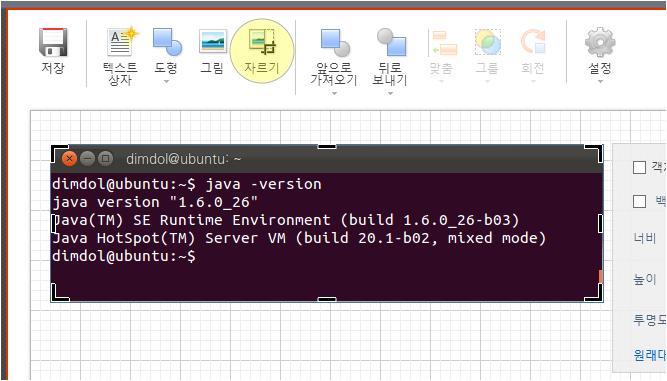Expand the Send Backward dropdown arrow

point(390,93)
